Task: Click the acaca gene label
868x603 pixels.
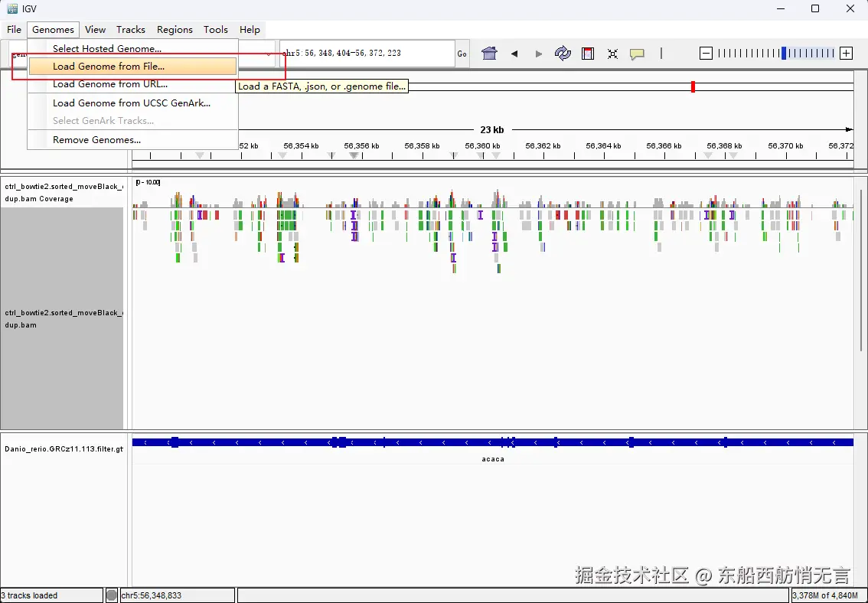Action: click(493, 459)
